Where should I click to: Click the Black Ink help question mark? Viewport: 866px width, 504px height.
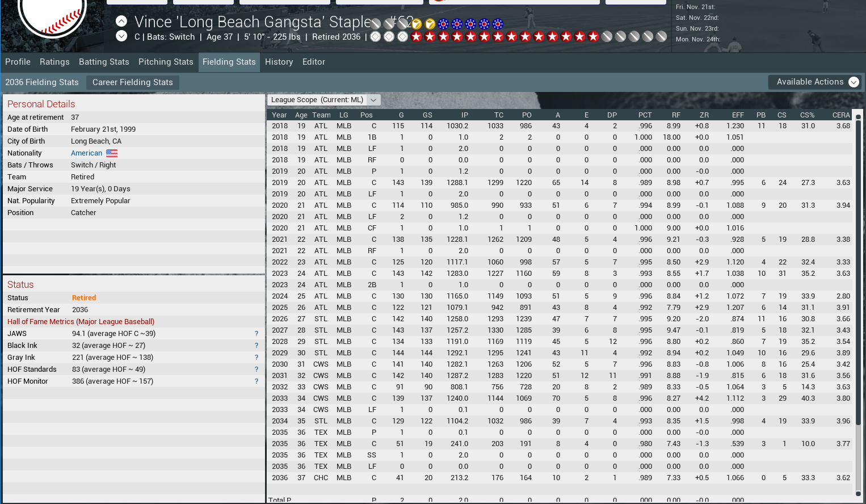(x=257, y=346)
